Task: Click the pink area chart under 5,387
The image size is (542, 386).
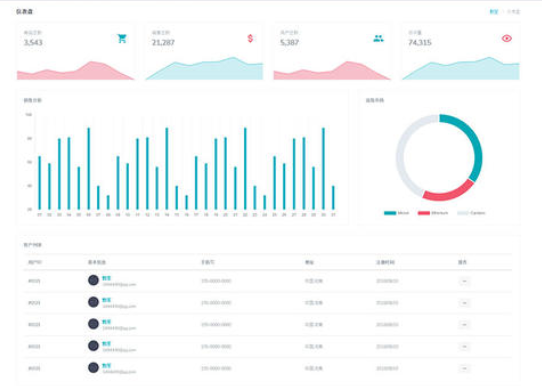Action: [x=332, y=71]
